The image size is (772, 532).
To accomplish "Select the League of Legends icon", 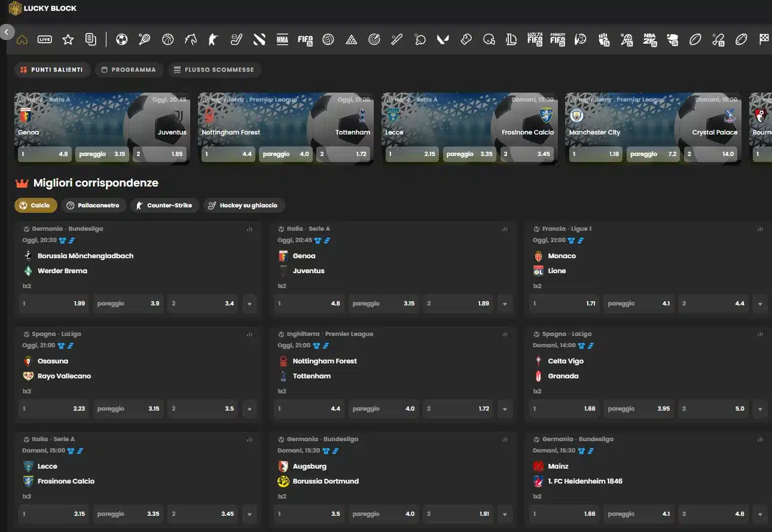I will click(511, 39).
